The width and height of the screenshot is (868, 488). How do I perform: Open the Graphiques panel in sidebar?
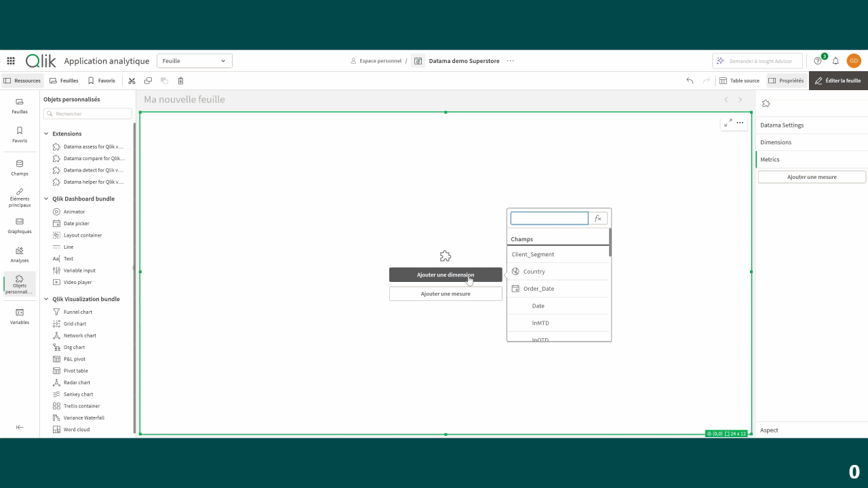20,225
